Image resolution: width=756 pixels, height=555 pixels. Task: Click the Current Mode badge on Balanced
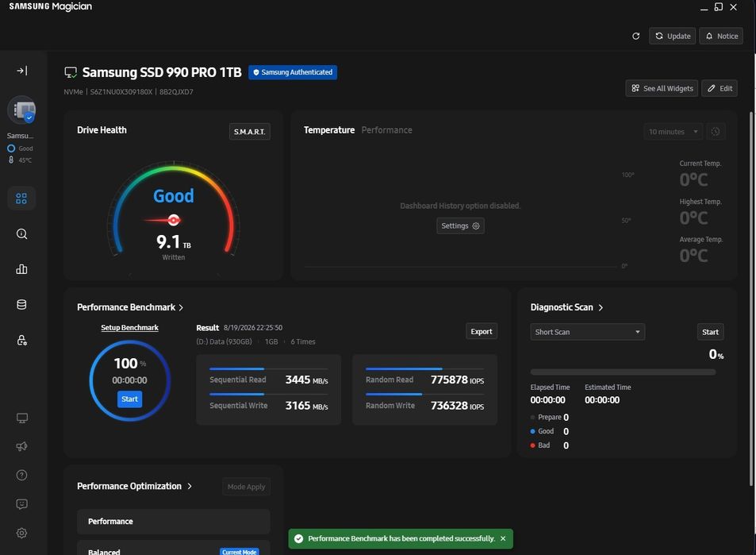tap(240, 552)
